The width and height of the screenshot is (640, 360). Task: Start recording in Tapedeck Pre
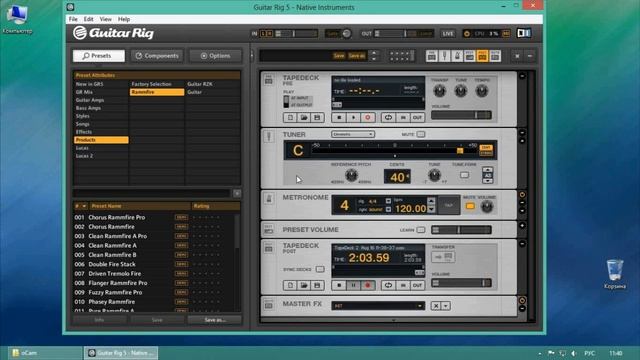pyautogui.click(x=367, y=118)
